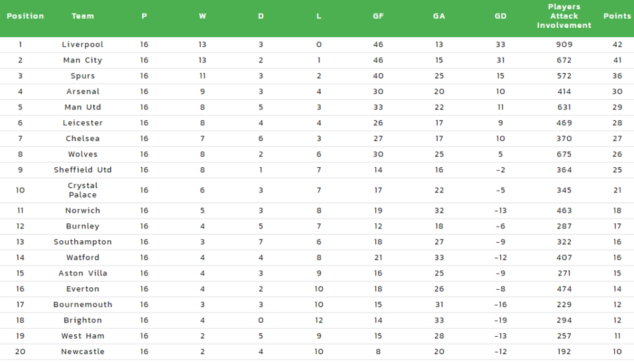Sort by the Points column header

(x=617, y=16)
